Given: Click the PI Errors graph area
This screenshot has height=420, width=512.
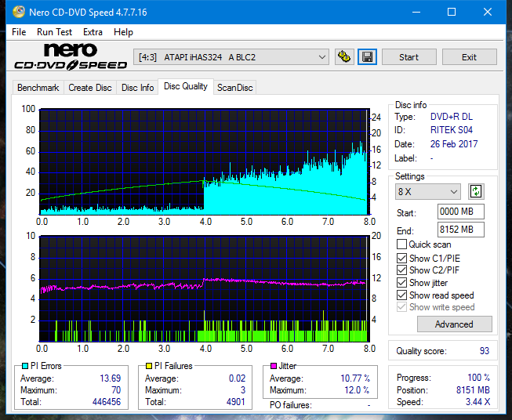Looking at the screenshot, I should (205, 161).
